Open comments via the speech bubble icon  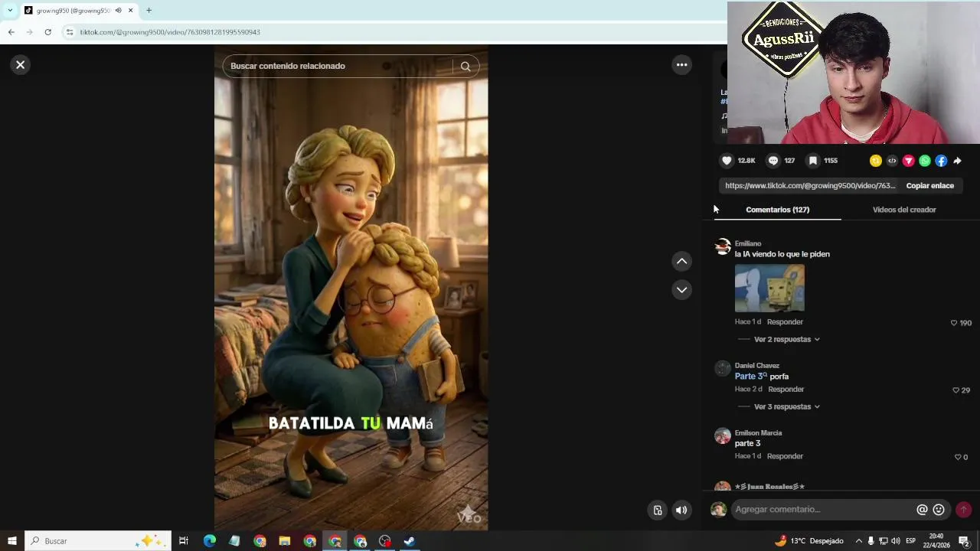click(x=773, y=161)
